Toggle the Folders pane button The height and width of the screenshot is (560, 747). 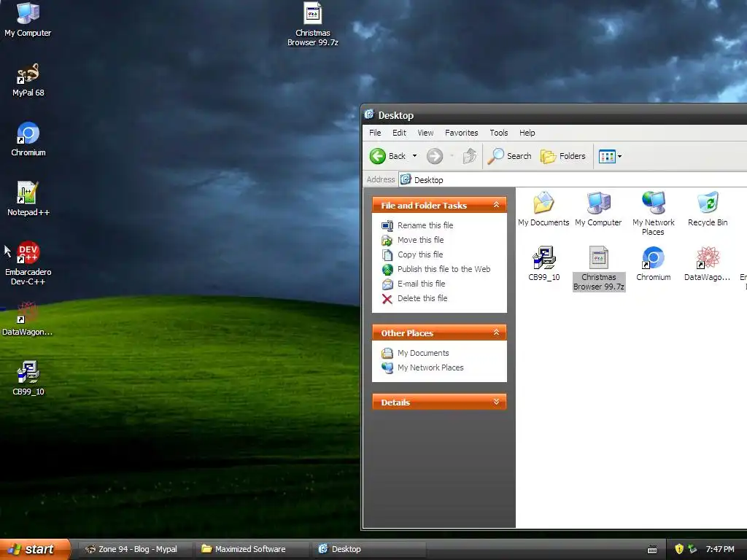562,156
